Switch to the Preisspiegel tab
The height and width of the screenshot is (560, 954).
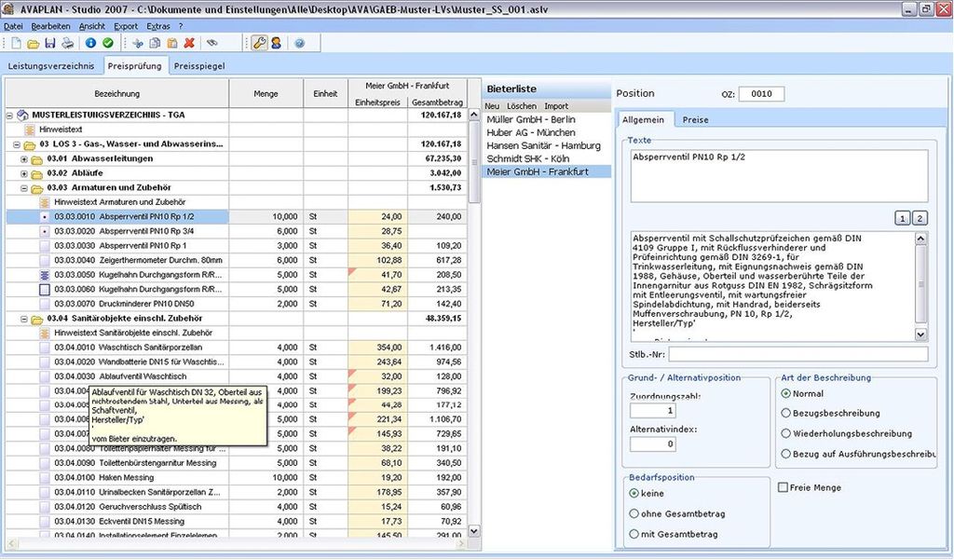[x=199, y=66]
